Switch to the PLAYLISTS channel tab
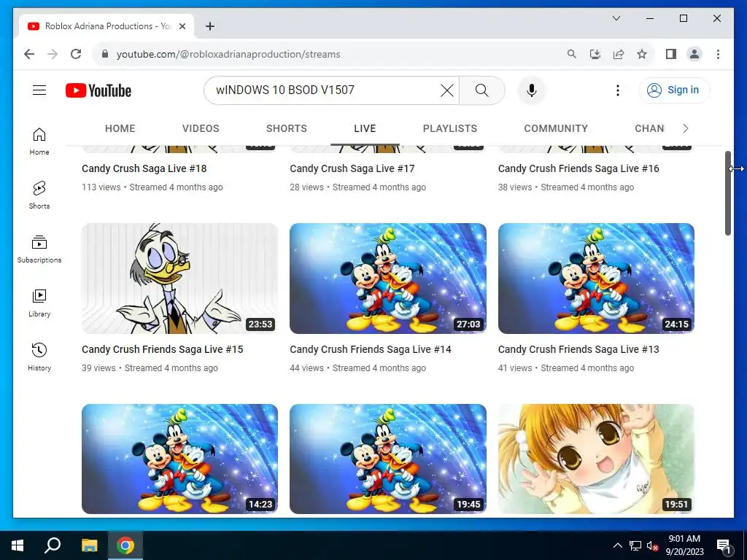 449,128
